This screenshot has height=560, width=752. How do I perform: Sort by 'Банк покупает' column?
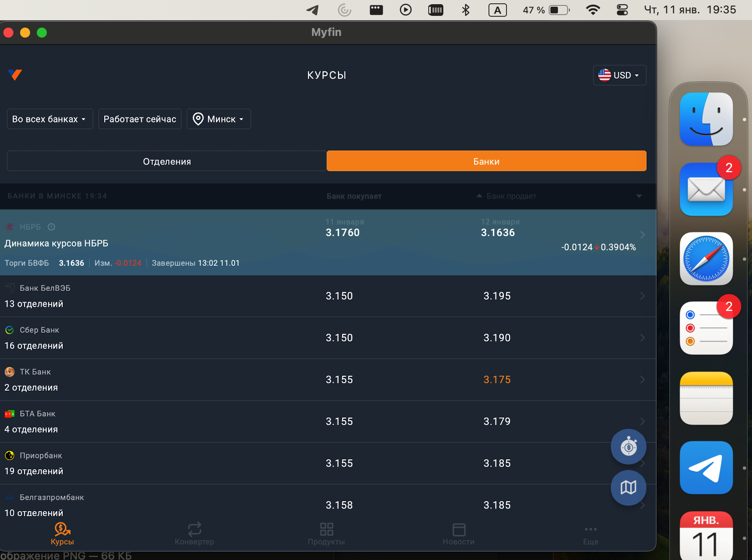(354, 196)
